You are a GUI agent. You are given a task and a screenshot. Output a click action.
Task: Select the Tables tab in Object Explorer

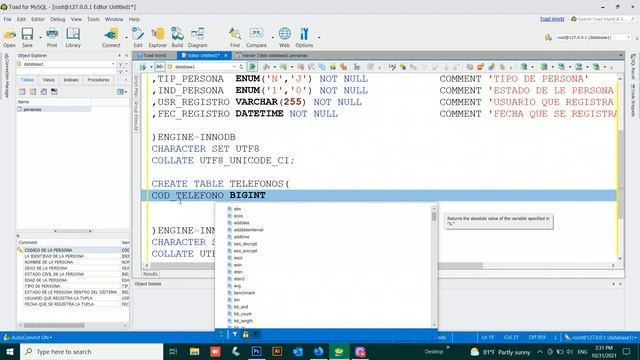tap(27, 80)
